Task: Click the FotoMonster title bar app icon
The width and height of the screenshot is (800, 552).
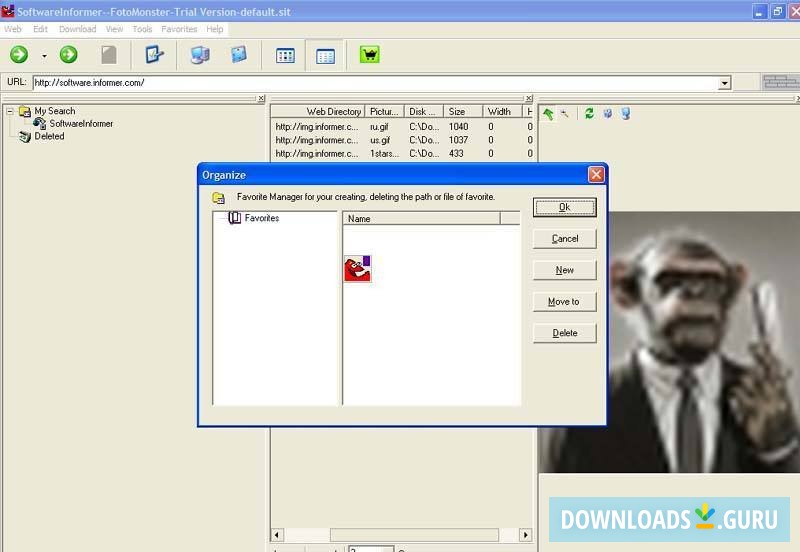Action: point(8,10)
